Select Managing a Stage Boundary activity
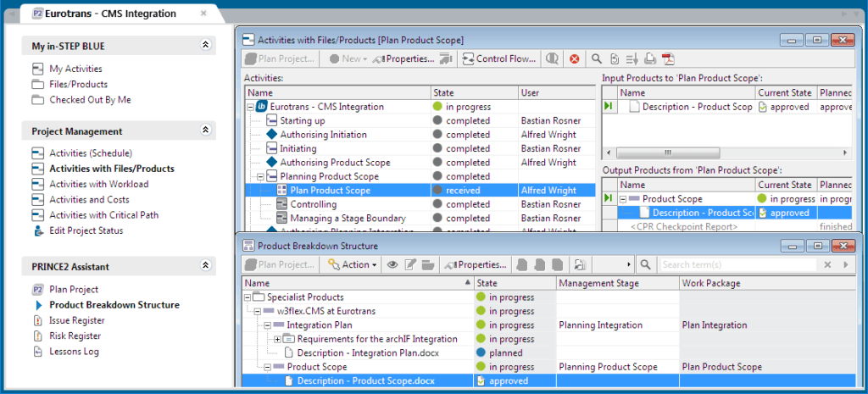The width and height of the screenshot is (868, 394). point(420,218)
